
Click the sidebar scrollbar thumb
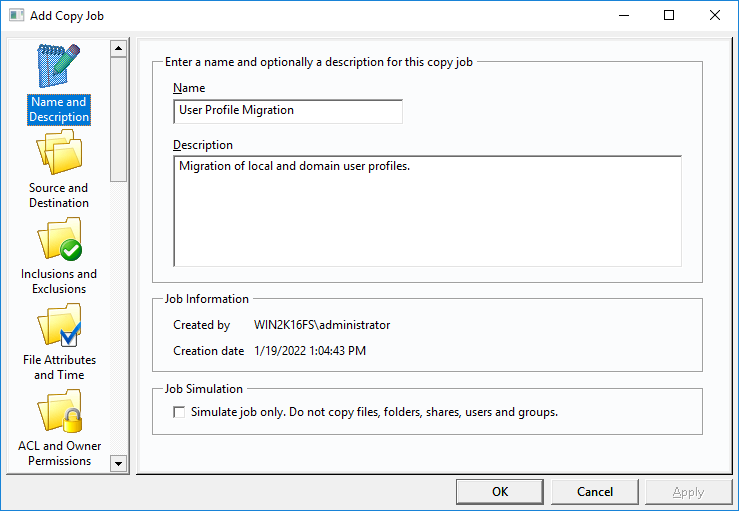click(x=118, y=119)
